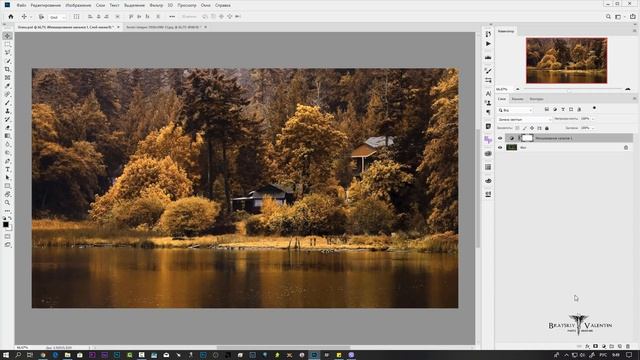
Task: Toggle lock position button in Layers panel
Action: click(532, 128)
